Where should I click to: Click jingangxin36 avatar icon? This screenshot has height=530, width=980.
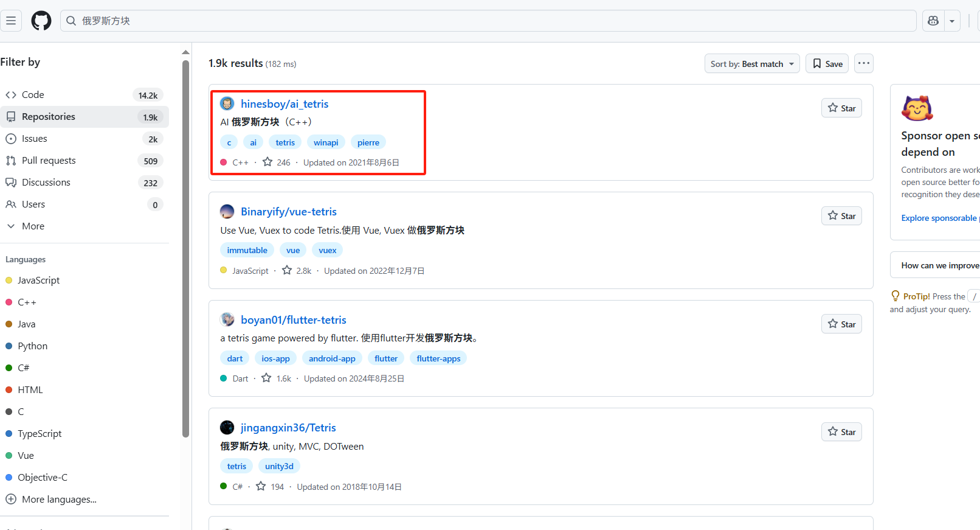tap(227, 428)
